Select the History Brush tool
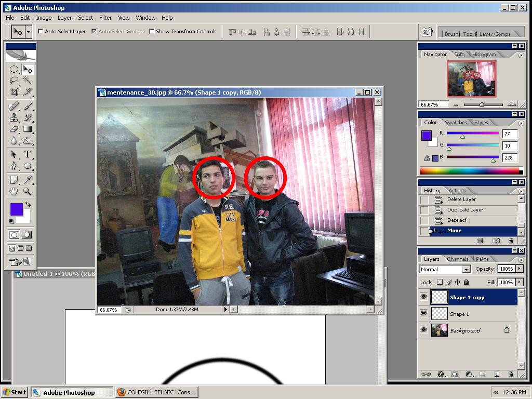 pyautogui.click(x=28, y=118)
